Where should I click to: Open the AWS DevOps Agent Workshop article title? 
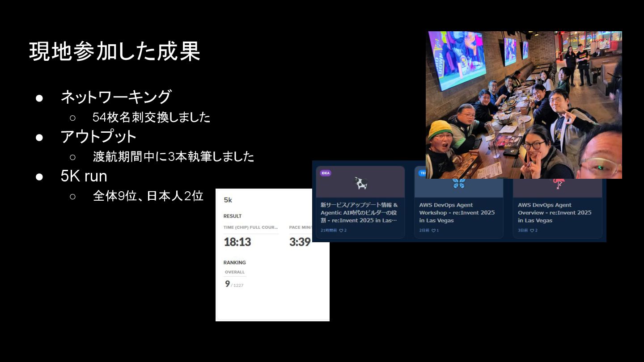tap(457, 213)
